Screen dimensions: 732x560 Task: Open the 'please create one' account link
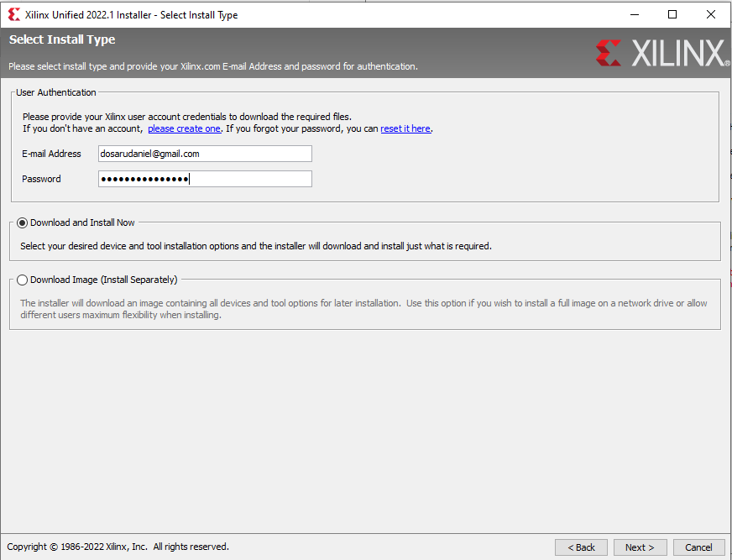pyautogui.click(x=184, y=128)
